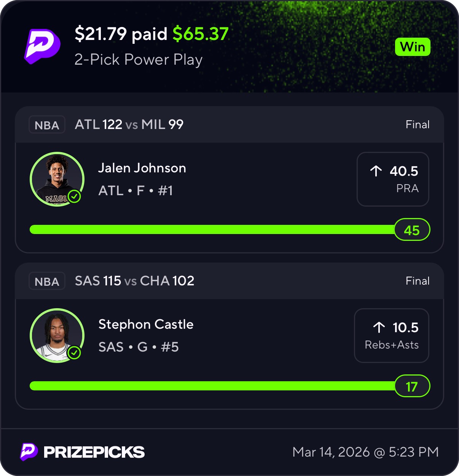The width and height of the screenshot is (459, 476).
Task: Click the ATL 122 vs MIL 99 score header
Action: pyautogui.click(x=129, y=124)
